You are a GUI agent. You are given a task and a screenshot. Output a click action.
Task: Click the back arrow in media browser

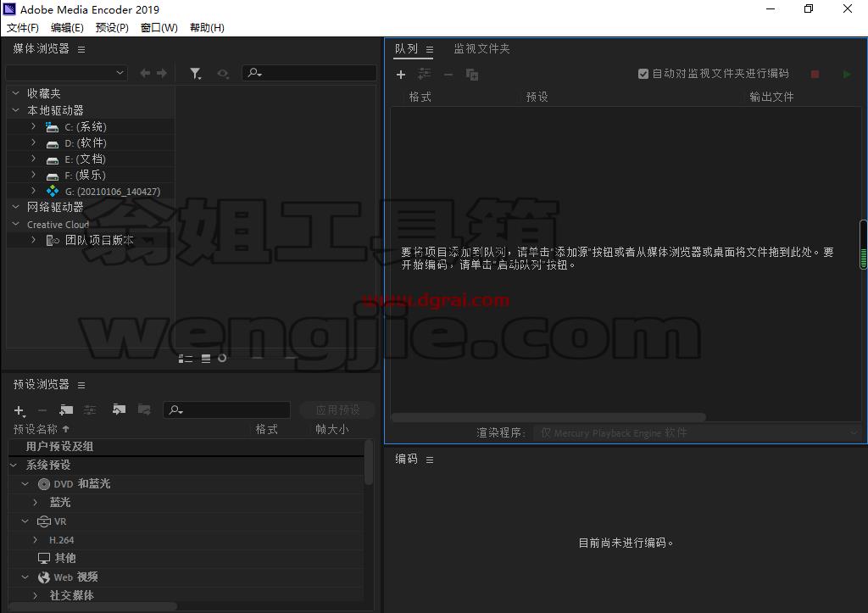[x=145, y=73]
